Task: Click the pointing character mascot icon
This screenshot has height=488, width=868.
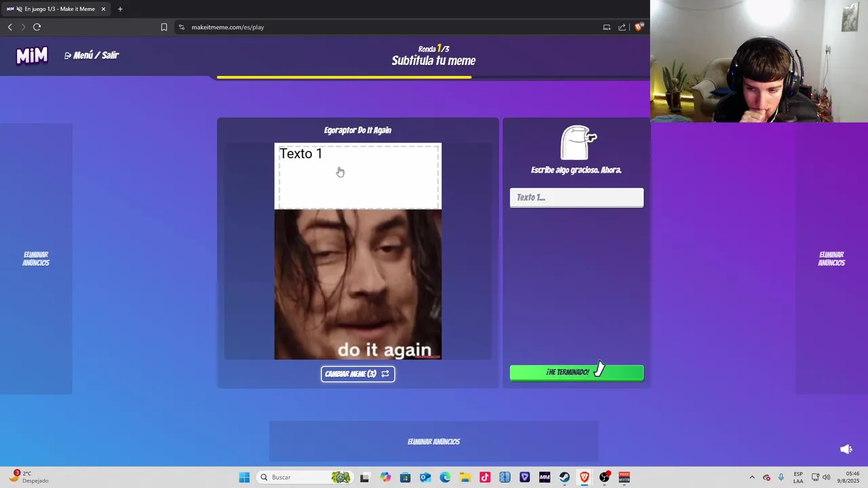Action: pyautogui.click(x=577, y=142)
